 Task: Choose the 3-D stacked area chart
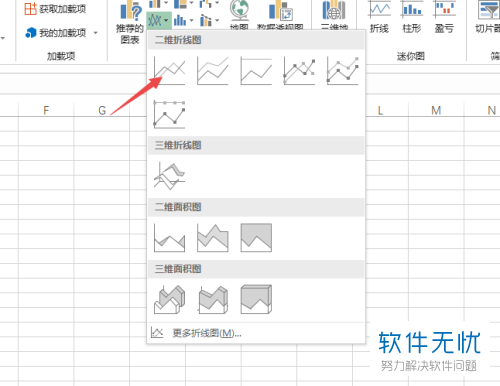tap(213, 299)
